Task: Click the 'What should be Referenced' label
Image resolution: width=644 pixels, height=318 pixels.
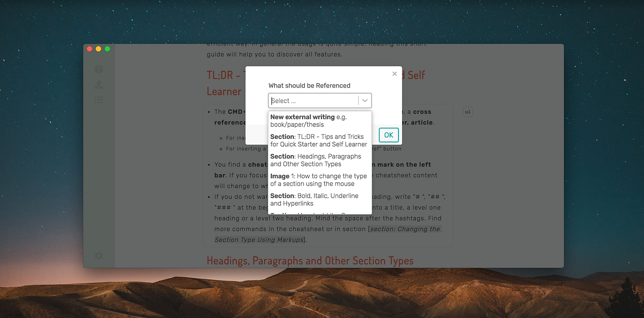Action: [x=310, y=85]
